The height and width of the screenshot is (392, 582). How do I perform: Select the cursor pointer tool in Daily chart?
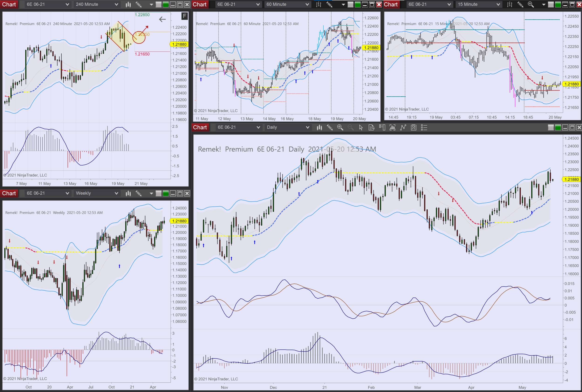(x=361, y=127)
